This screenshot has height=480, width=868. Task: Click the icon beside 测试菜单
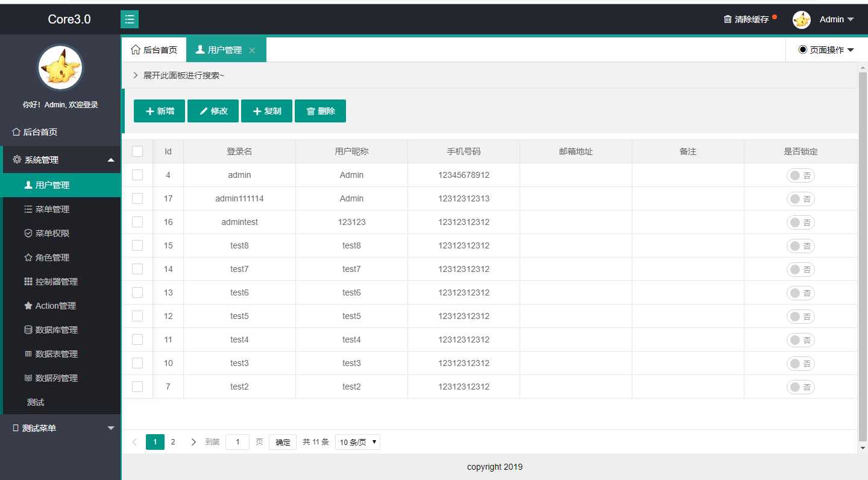tap(16, 428)
